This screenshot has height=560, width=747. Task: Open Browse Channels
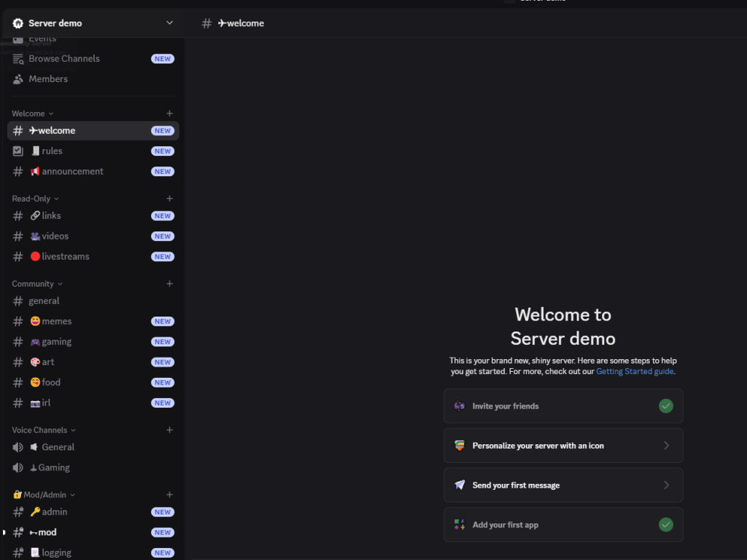tap(93, 58)
